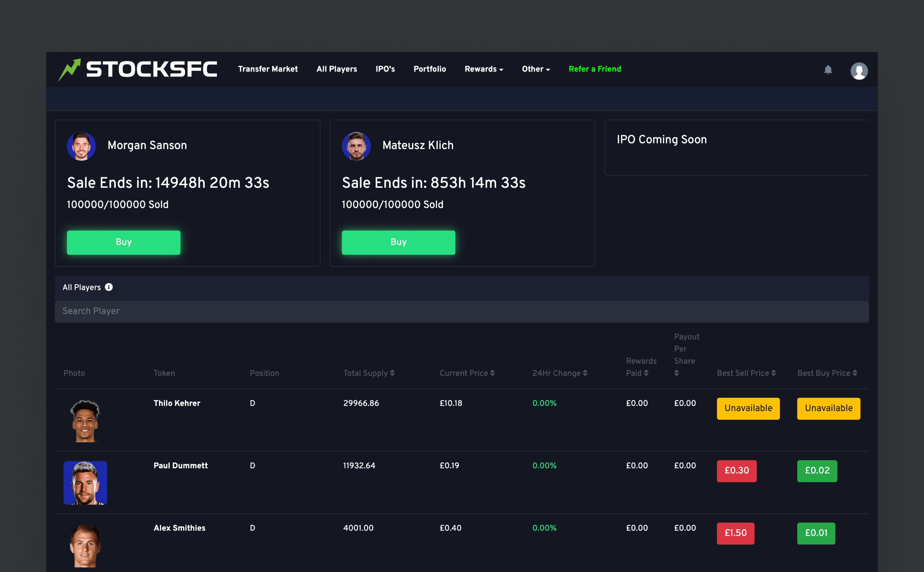Open Alex Smithies' photo

85,546
